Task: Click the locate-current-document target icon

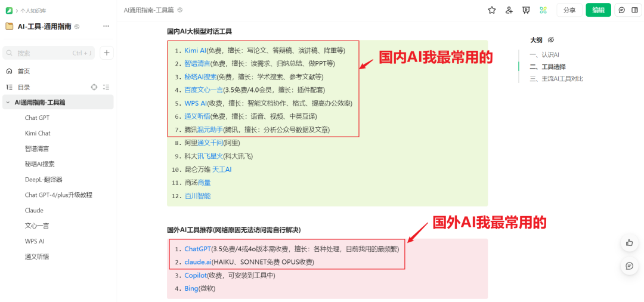Action: tap(94, 87)
